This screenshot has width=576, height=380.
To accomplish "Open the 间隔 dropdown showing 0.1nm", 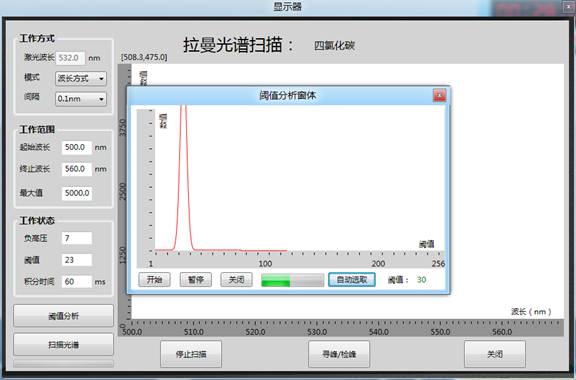I will point(81,99).
